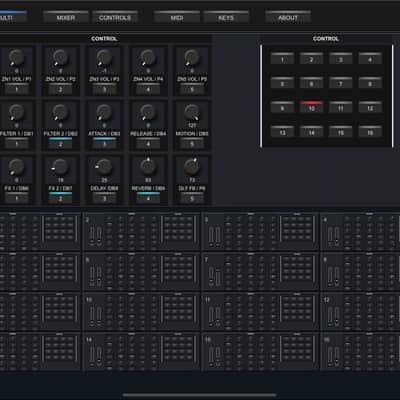400x400 pixels.
Task: Click the FX 1 / DB6 knob
Action: click(x=16, y=167)
